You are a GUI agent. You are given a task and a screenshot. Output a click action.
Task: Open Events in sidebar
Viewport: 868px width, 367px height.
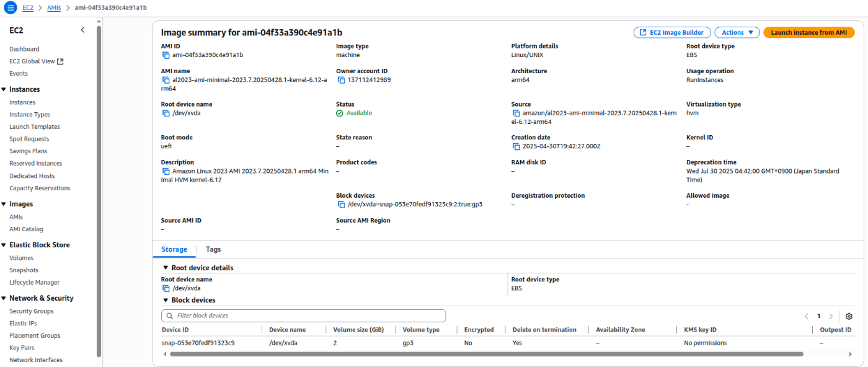click(x=19, y=73)
